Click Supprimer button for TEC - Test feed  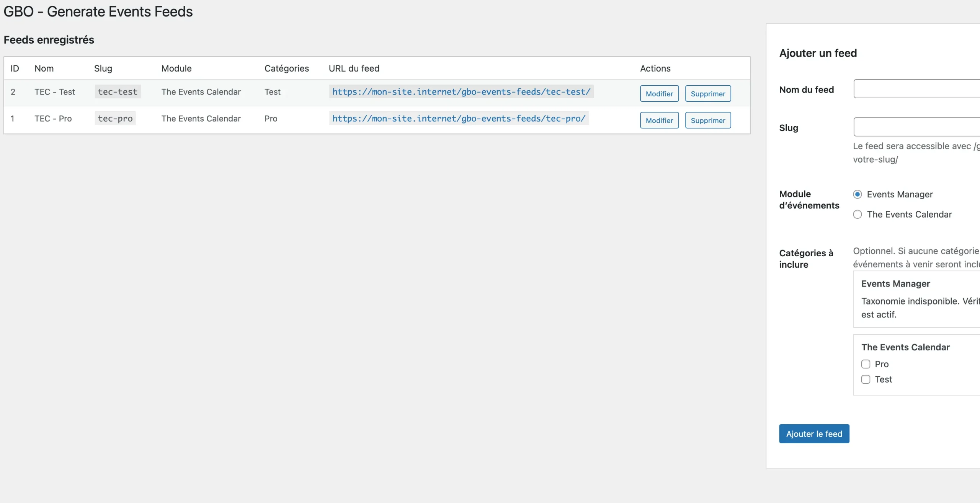(708, 94)
